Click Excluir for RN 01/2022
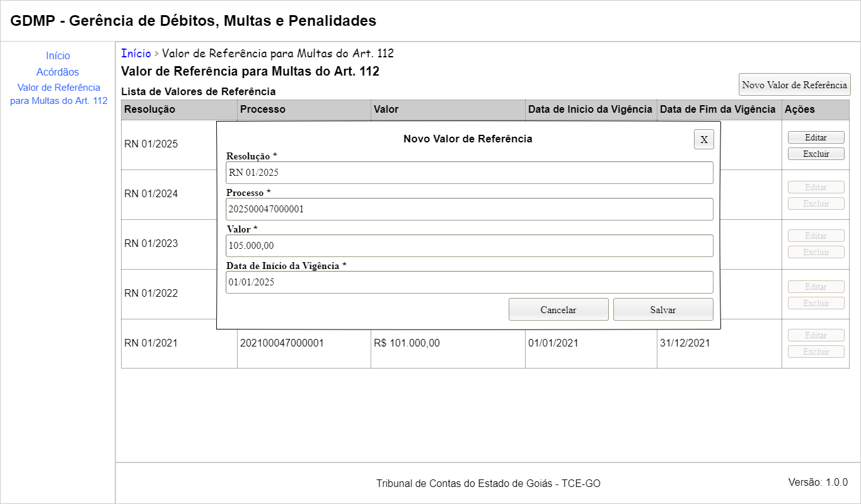Image resolution: width=861 pixels, height=504 pixels. 816,303
